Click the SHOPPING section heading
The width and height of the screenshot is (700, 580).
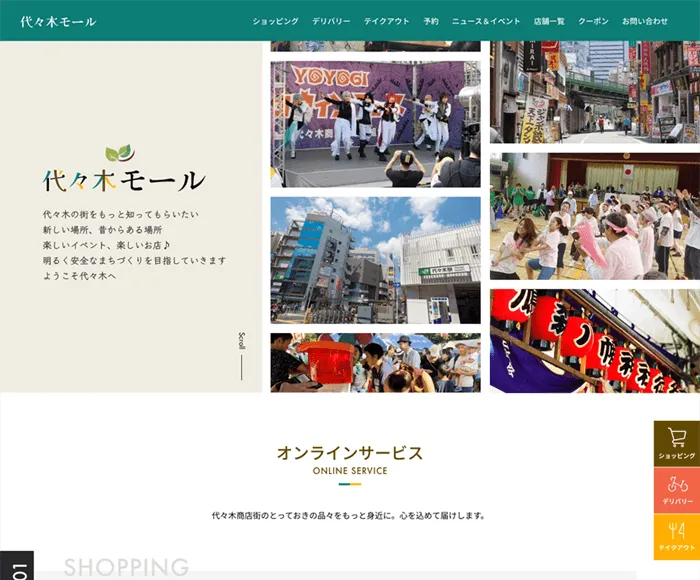pos(126,567)
